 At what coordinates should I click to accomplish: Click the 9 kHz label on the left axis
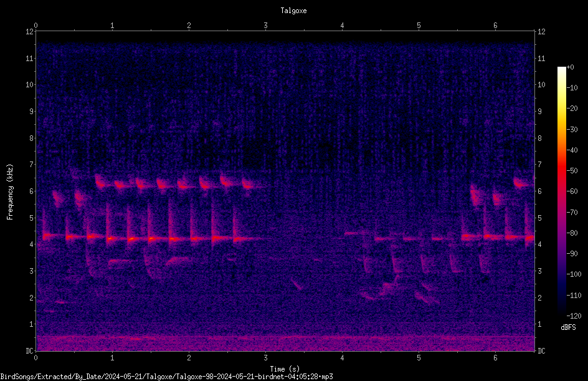click(32, 111)
